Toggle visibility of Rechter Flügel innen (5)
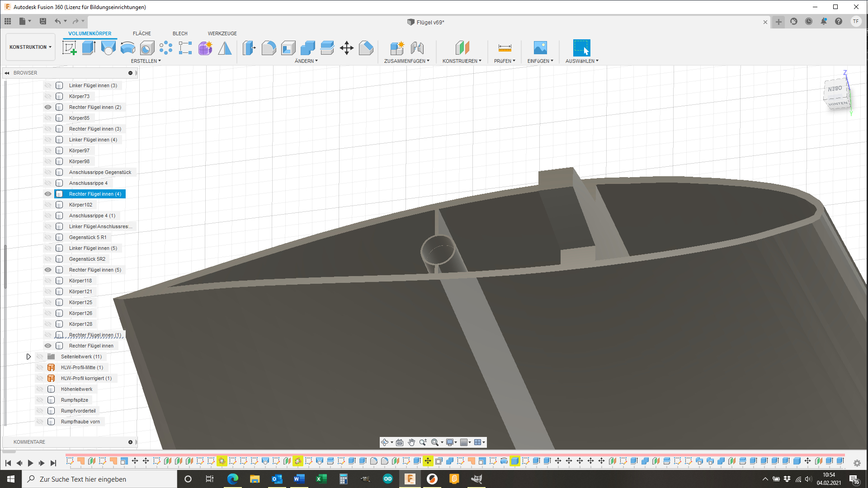 [x=48, y=270]
